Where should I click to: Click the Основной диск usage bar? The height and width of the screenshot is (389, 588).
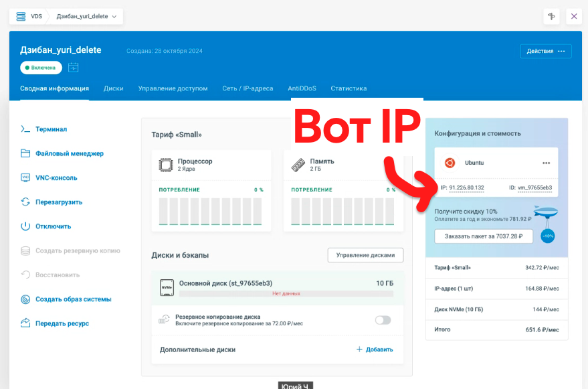coord(286,293)
